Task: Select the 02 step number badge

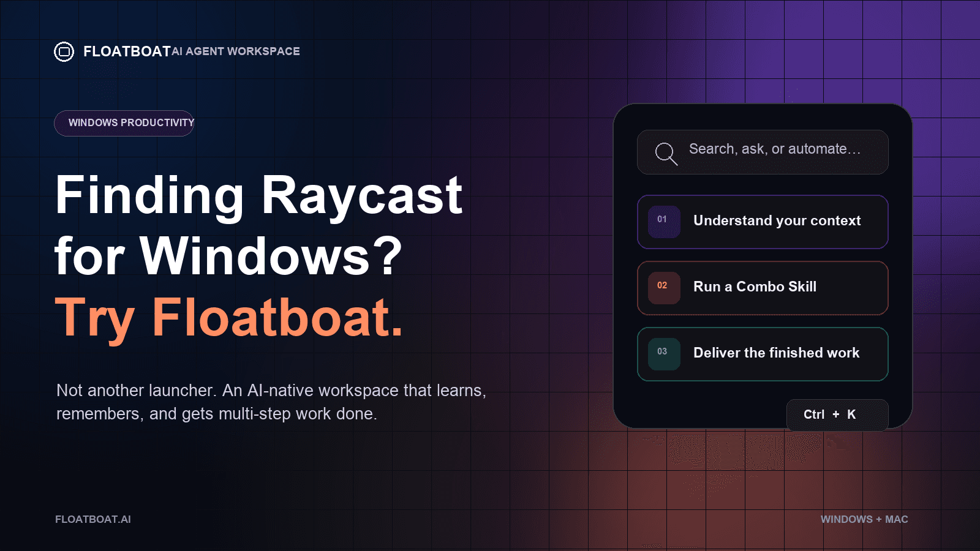Action: 664,288
